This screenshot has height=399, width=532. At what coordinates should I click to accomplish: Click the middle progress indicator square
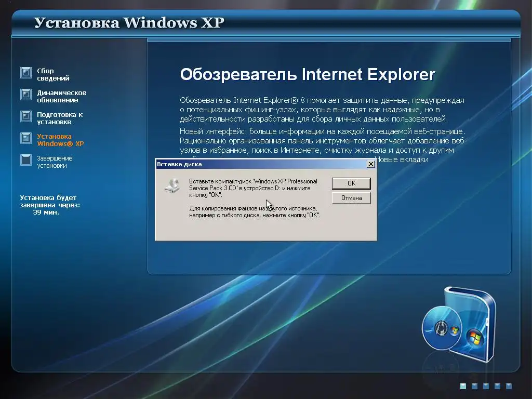[x=486, y=386]
